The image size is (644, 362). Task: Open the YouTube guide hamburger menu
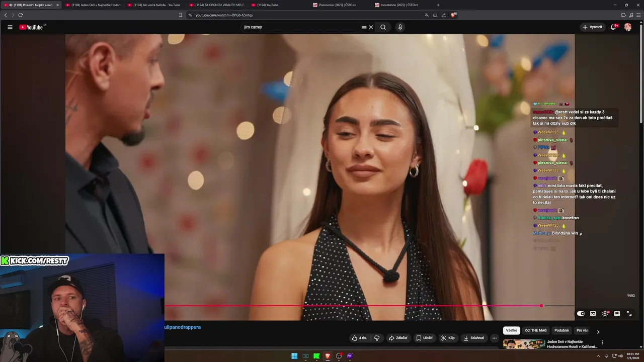(10, 27)
